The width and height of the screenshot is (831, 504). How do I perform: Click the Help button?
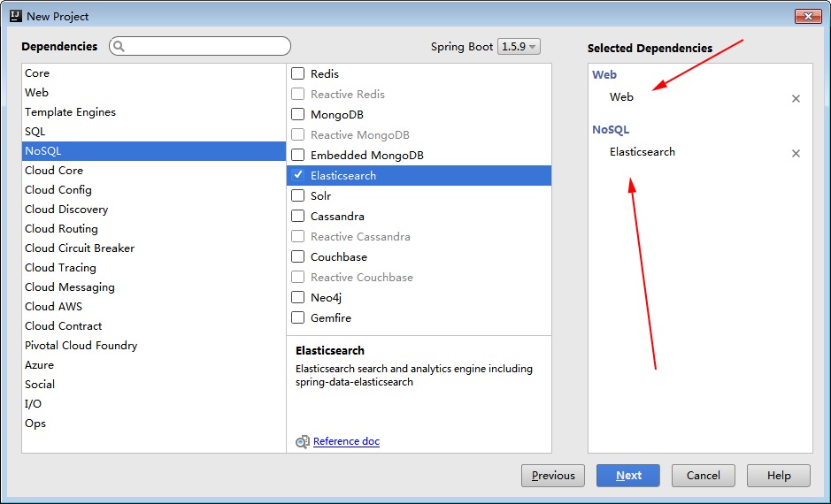pyautogui.click(x=779, y=476)
